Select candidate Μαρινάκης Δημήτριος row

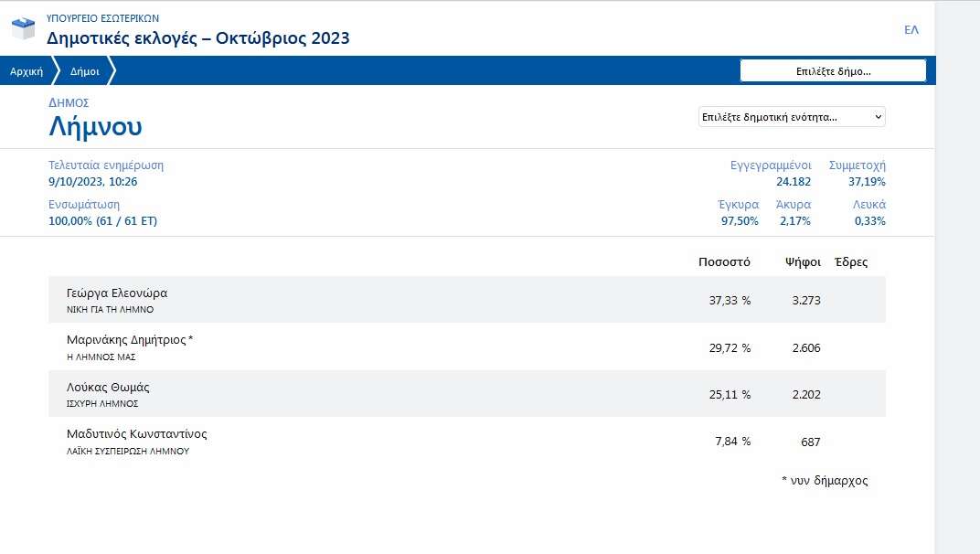click(130, 340)
